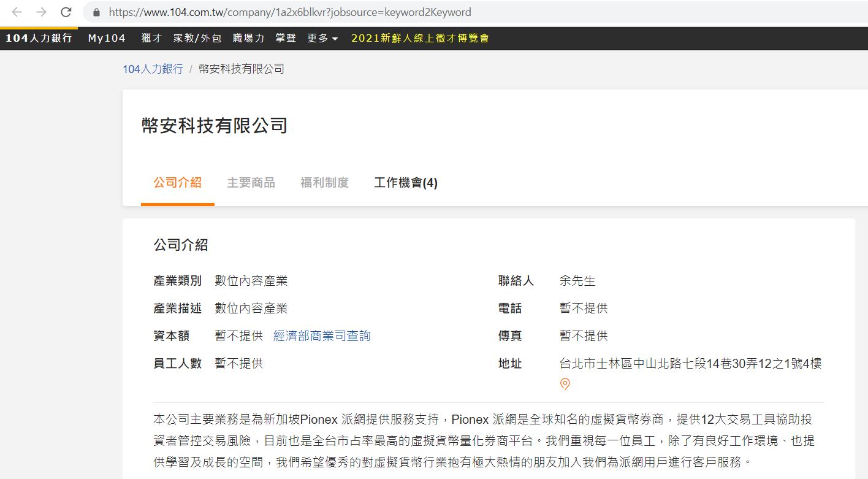Image resolution: width=868 pixels, height=479 pixels.
Task: Open the 工作機會(4) tab
Action: 406,183
